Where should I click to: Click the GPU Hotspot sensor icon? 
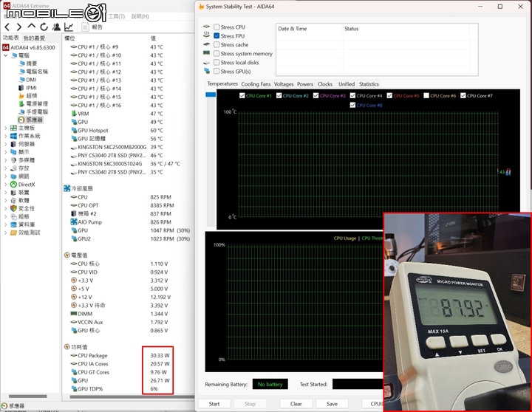pyautogui.click(x=74, y=130)
